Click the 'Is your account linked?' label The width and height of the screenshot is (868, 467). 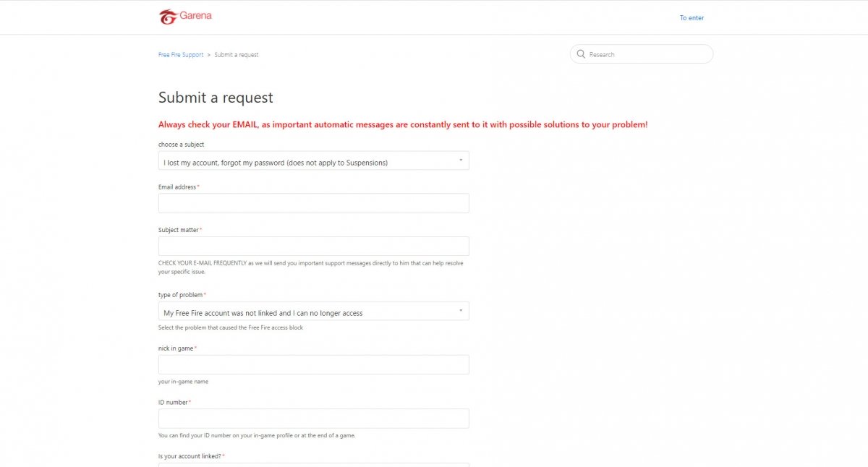[190, 456]
